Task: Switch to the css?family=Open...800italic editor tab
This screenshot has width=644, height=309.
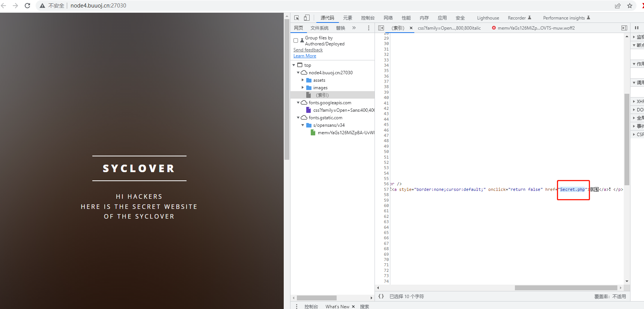Action: (449, 28)
